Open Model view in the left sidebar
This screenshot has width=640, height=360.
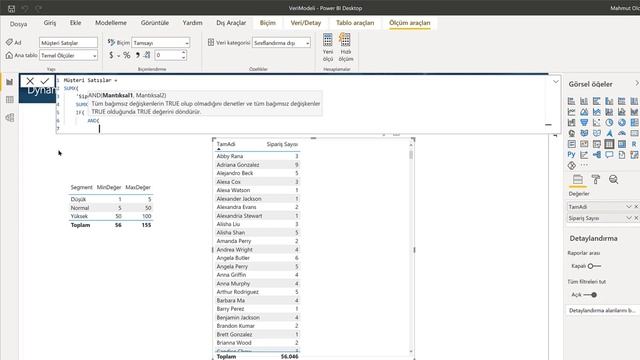point(10,118)
